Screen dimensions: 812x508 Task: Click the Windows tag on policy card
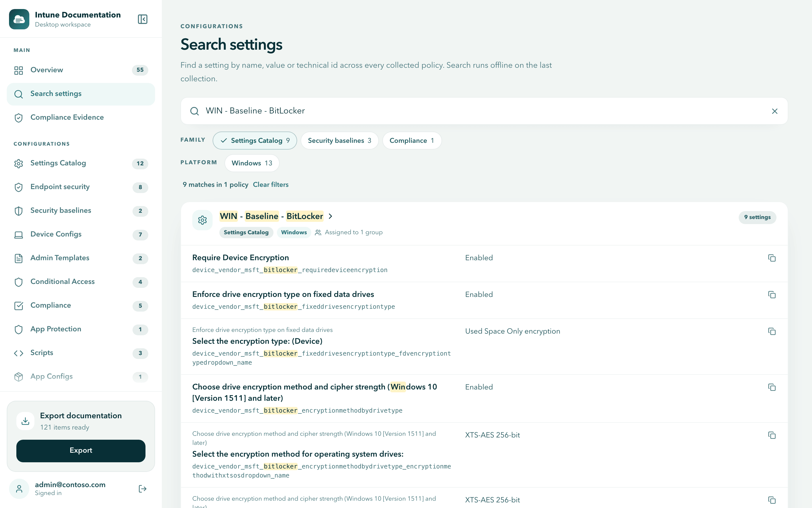coord(294,232)
